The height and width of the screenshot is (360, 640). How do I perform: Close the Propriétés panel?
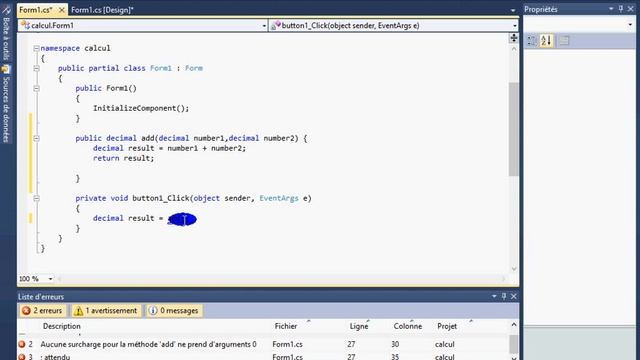[x=631, y=9]
